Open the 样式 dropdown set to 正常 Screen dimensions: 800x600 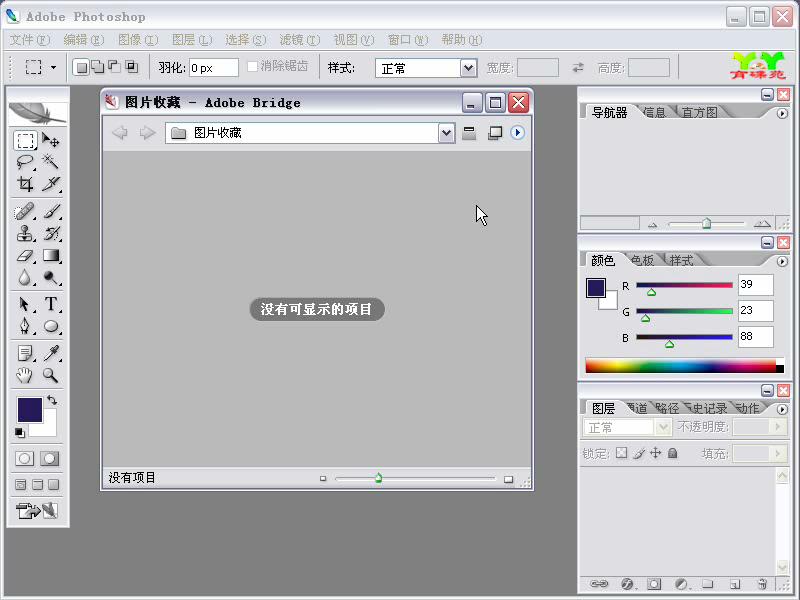pos(426,68)
